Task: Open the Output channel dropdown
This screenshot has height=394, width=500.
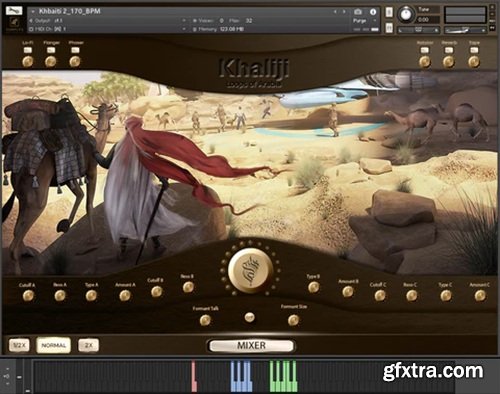Action: (x=184, y=21)
